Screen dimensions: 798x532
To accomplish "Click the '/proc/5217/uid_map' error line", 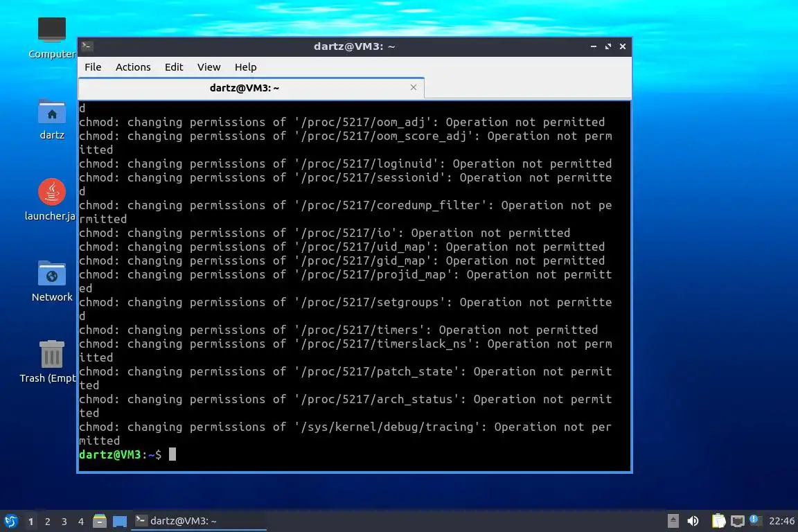I will pyautogui.click(x=342, y=247).
